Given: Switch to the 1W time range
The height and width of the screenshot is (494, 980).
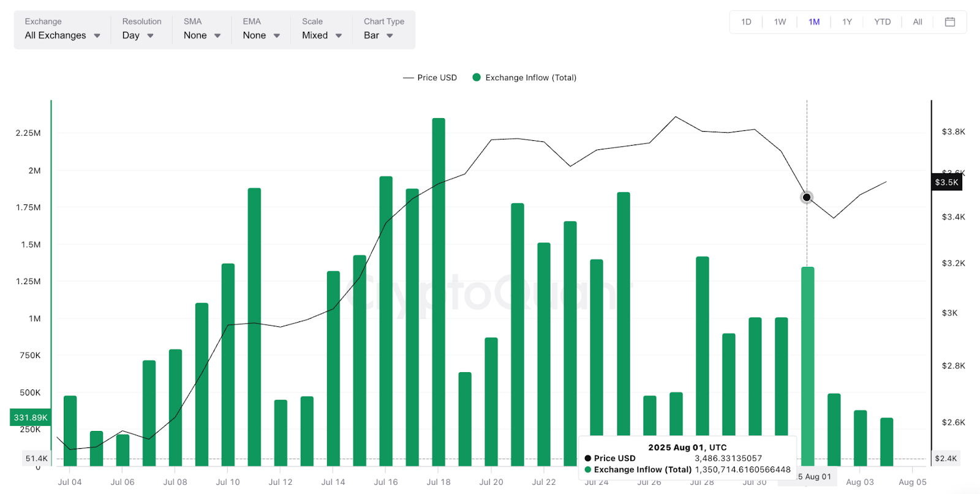Looking at the screenshot, I should tap(780, 22).
